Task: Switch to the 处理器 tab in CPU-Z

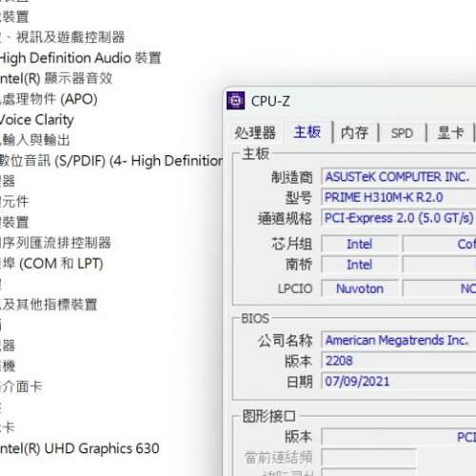Action: tap(255, 132)
